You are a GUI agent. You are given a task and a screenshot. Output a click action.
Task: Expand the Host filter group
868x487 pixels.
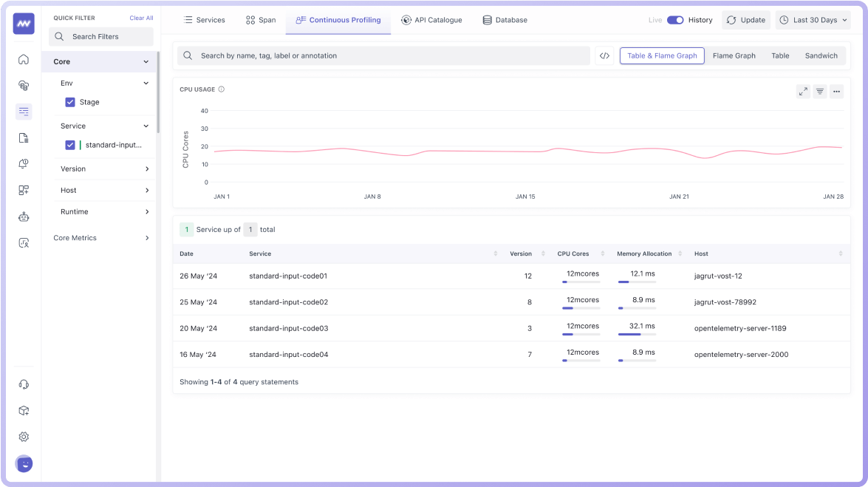point(147,190)
